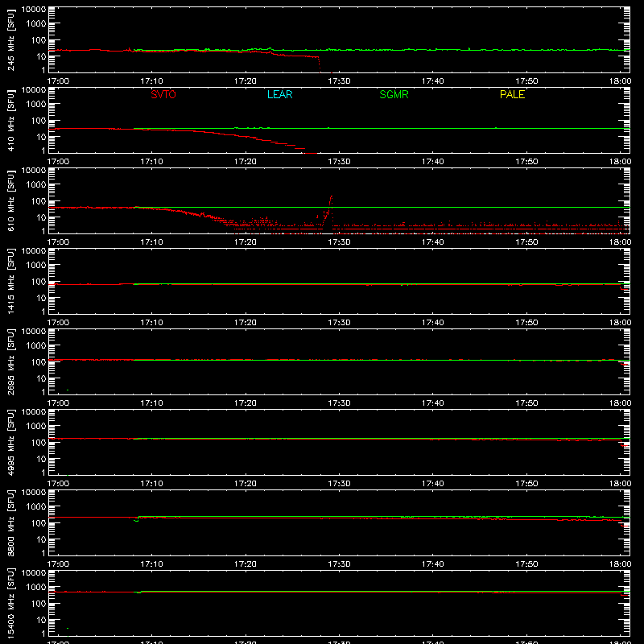Screen dimensions: 644x644
Task: Select the 410 MHz [SFU] axis label
Action: pos(10,120)
